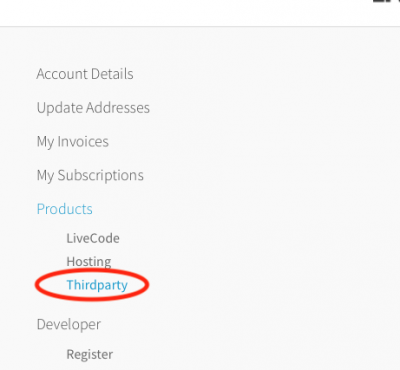
Task: Collapse the highlighted Products menu
Action: tap(65, 209)
